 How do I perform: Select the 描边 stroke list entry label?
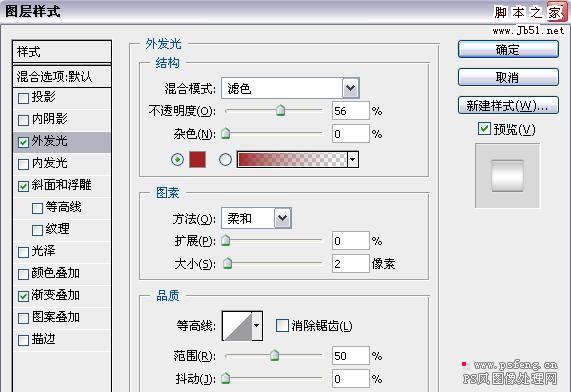tap(43, 339)
